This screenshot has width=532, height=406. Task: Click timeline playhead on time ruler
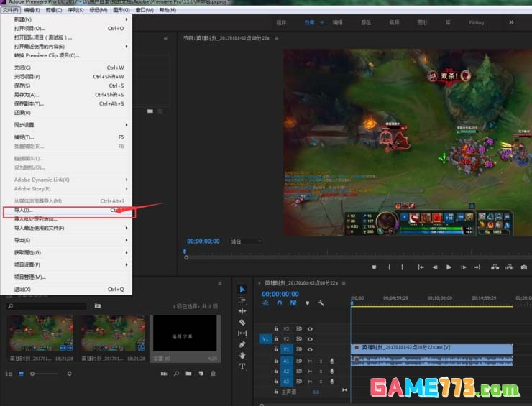[x=352, y=303]
